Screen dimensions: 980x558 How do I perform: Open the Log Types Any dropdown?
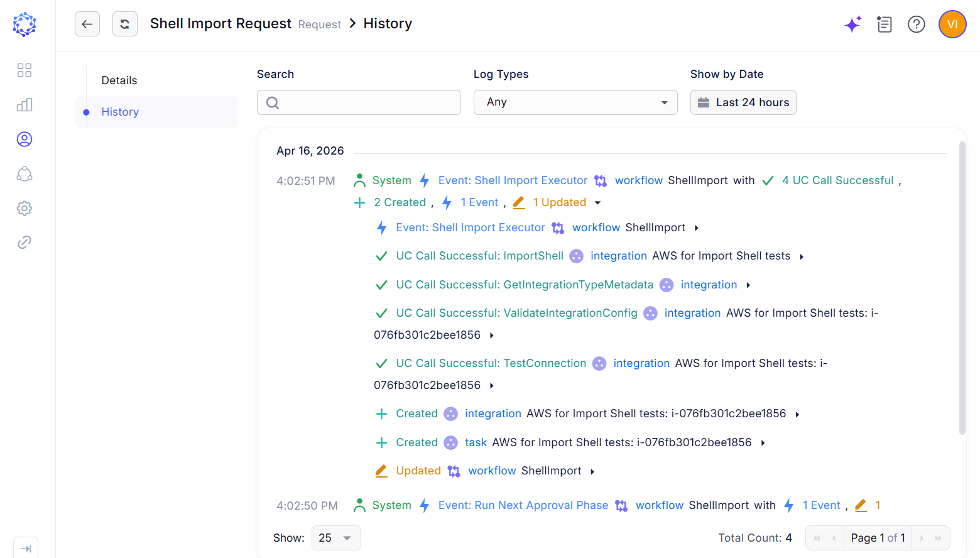tap(575, 102)
